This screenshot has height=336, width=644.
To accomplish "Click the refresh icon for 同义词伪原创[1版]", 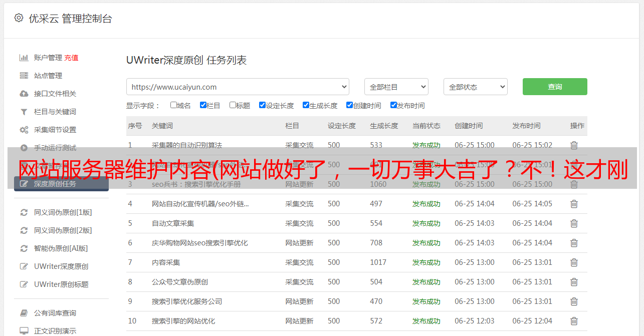I will pyautogui.click(x=24, y=212).
